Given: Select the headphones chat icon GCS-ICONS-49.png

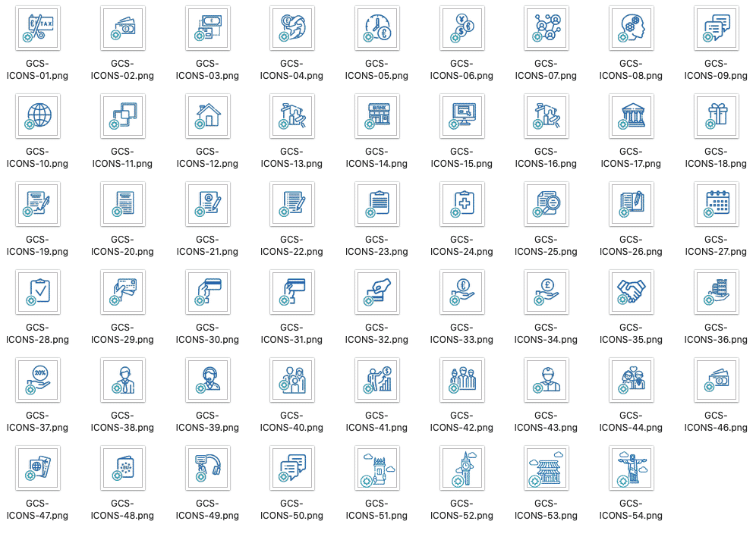Looking at the screenshot, I should coord(207,468).
